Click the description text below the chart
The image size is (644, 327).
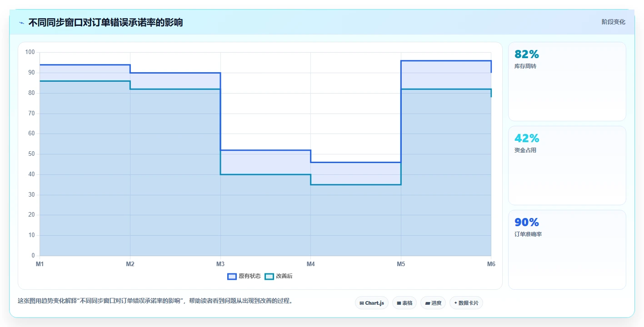click(155, 301)
